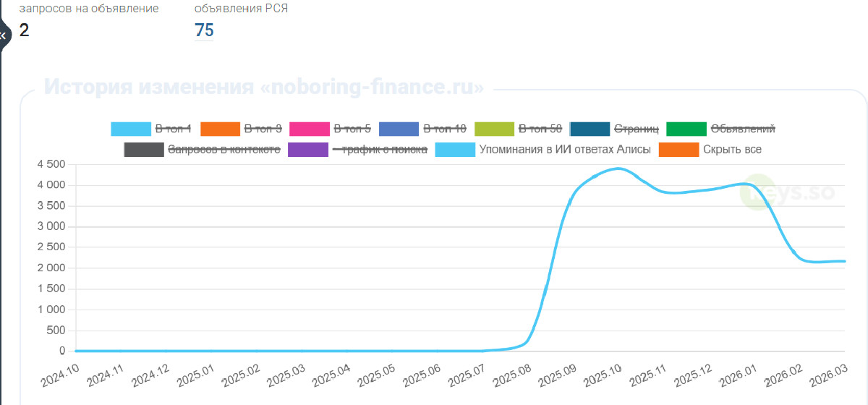Click the orange 'Скрыть все' swatch
The width and height of the screenshot is (868, 405).
[x=678, y=150]
